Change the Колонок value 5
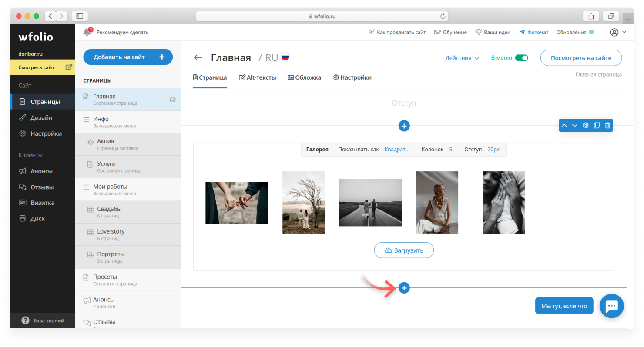The height and width of the screenshot is (347, 644). pos(451,149)
